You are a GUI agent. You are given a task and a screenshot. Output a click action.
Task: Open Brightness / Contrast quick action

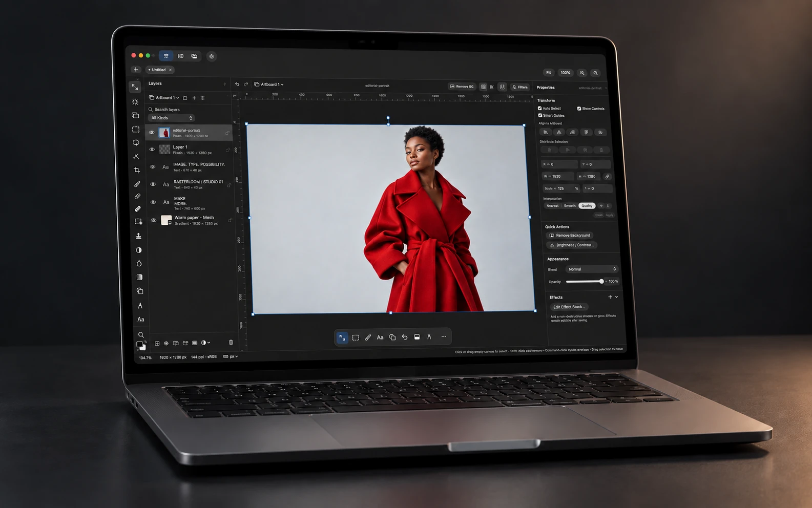572,245
